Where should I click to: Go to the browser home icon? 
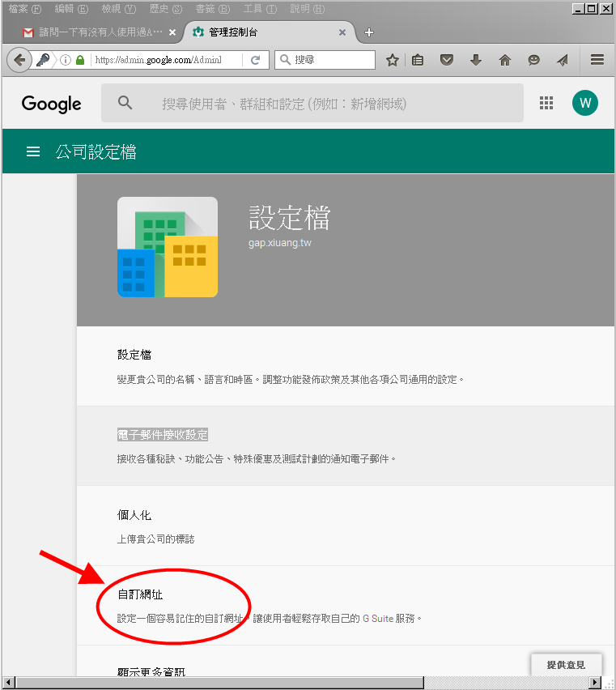click(x=505, y=60)
